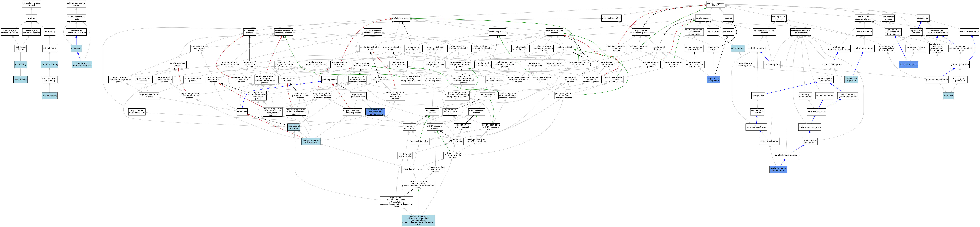Select the 'negative regulation of translation' node
The image size is (980, 227).
pos(311,141)
